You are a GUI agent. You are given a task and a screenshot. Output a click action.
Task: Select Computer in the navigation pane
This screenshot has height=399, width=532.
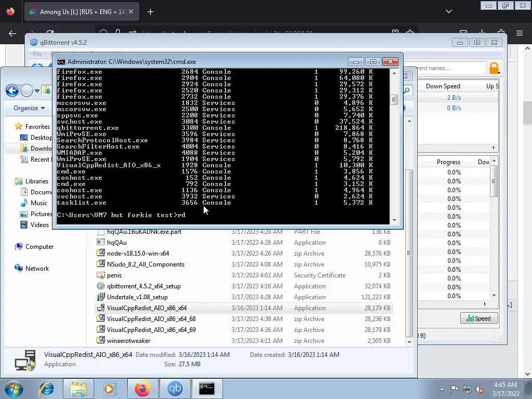[34, 247]
